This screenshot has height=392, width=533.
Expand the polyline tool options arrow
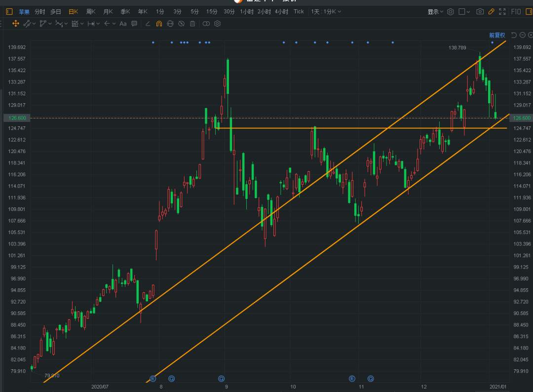click(50, 24)
